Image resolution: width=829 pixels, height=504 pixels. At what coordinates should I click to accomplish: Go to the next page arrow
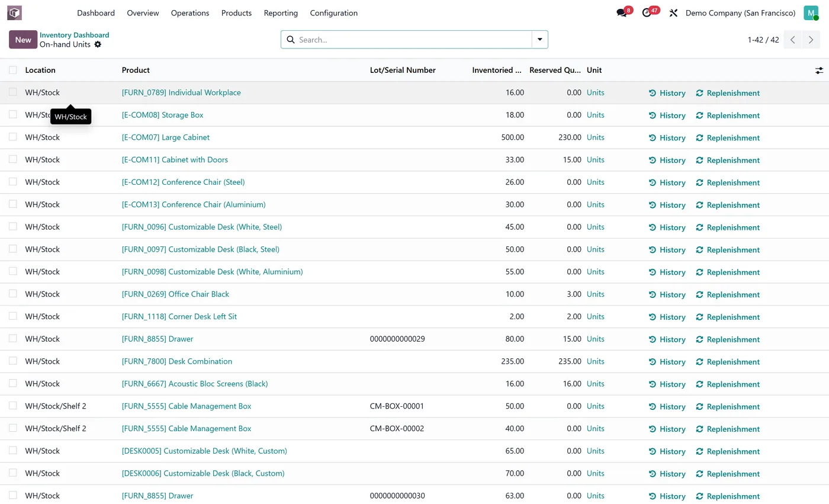coord(811,40)
